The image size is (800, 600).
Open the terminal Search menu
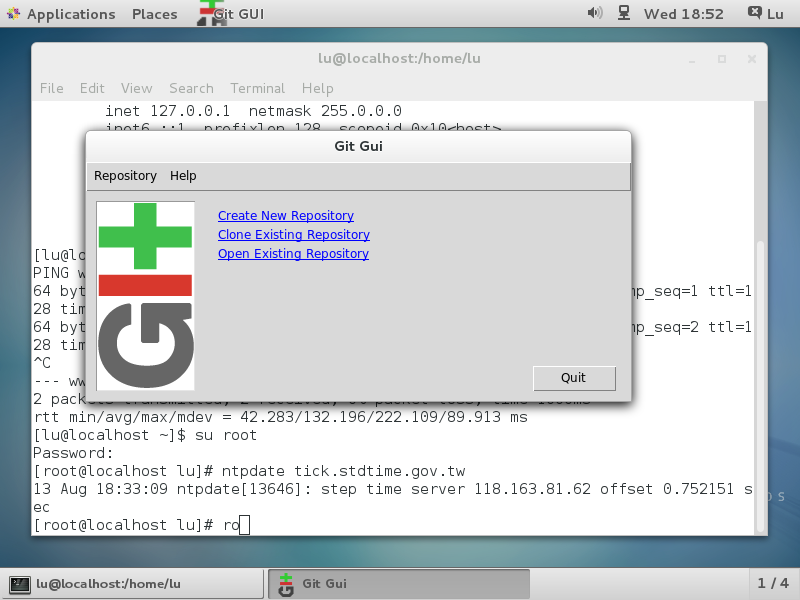click(x=191, y=88)
